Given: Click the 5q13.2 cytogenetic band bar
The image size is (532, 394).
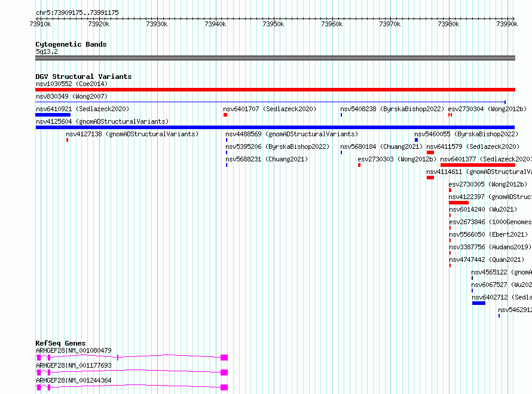Looking at the screenshot, I should pos(275,58).
